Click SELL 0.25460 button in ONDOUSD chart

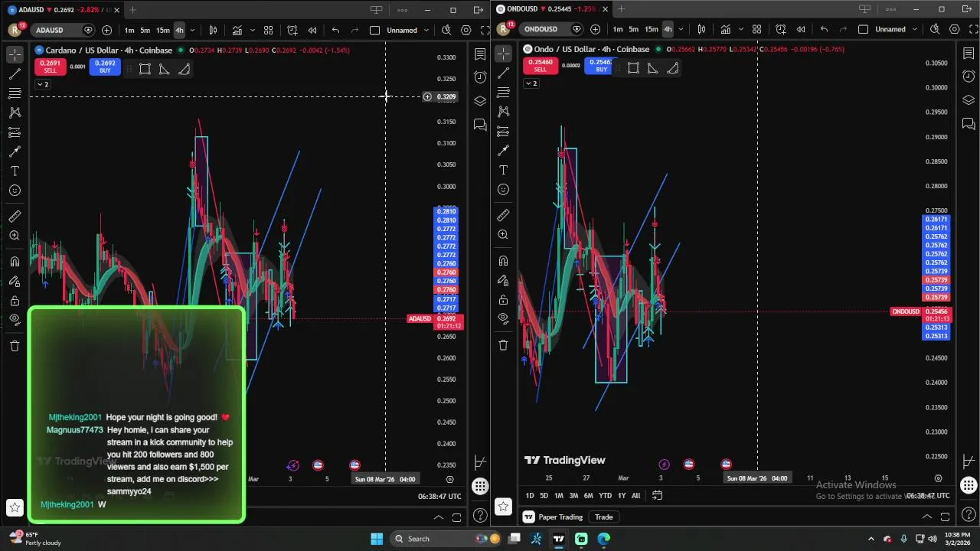(x=541, y=66)
